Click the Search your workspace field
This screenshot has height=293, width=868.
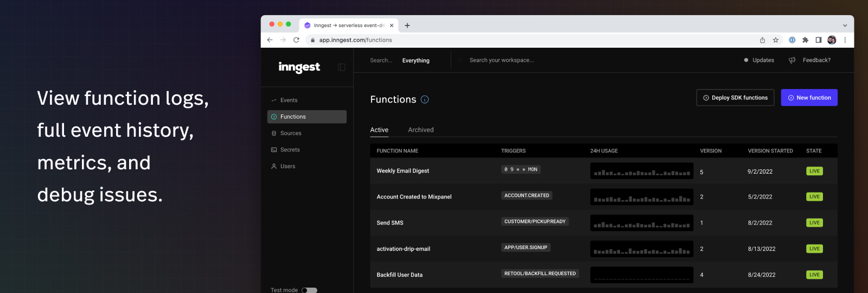click(x=501, y=60)
